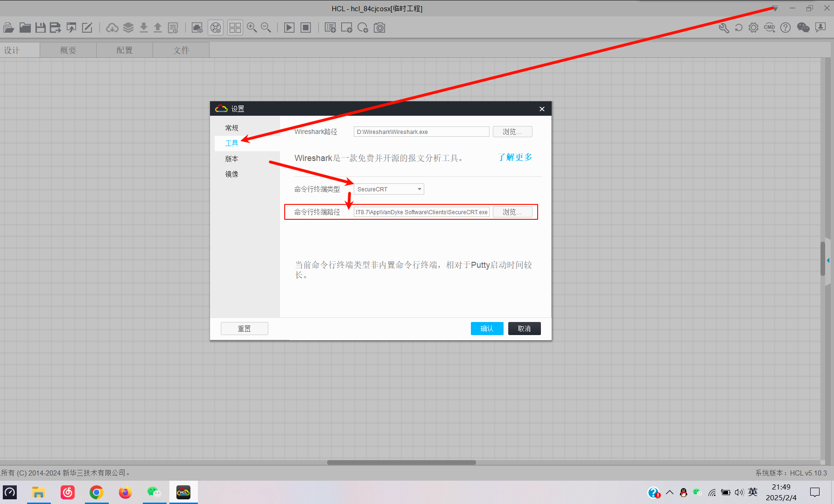
Task: Open Firefox from taskbar
Action: pos(125,492)
